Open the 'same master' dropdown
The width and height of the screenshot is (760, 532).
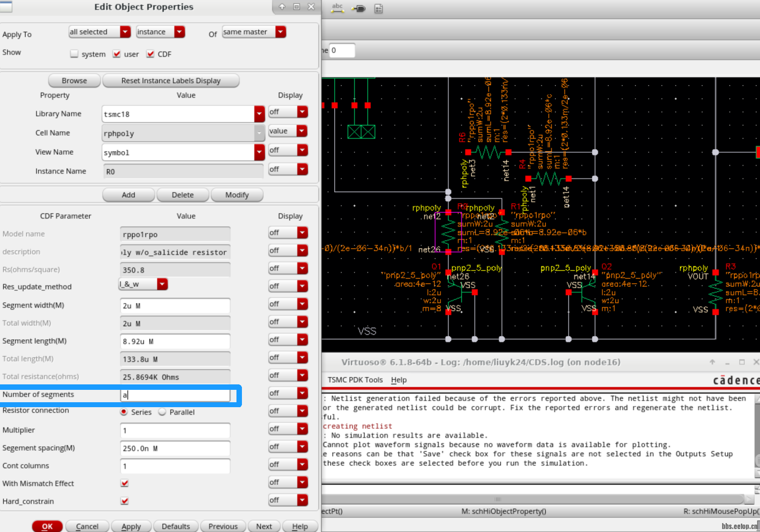(x=254, y=32)
